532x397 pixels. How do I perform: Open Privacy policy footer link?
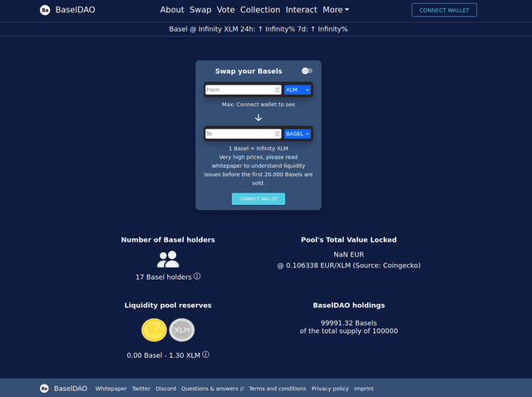330,389
